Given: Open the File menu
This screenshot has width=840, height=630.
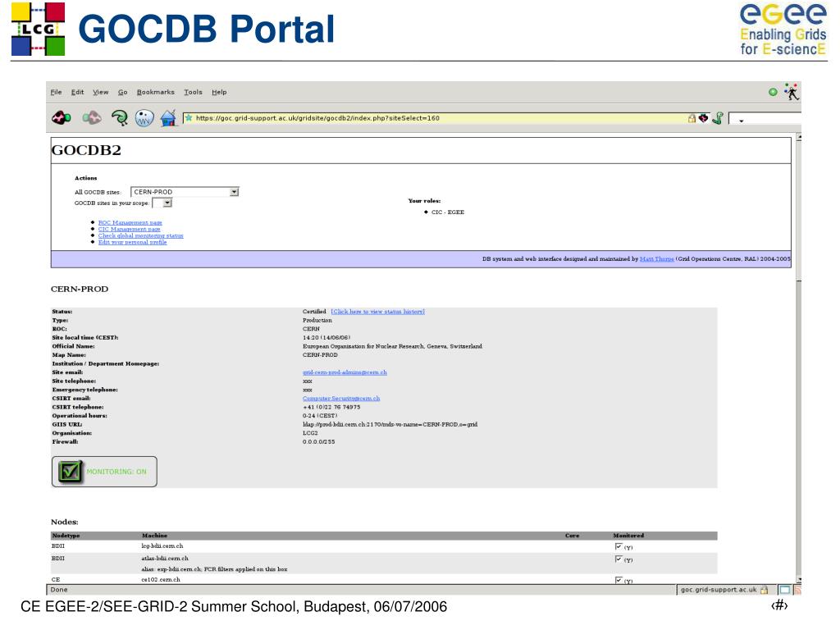Looking at the screenshot, I should tap(57, 92).
